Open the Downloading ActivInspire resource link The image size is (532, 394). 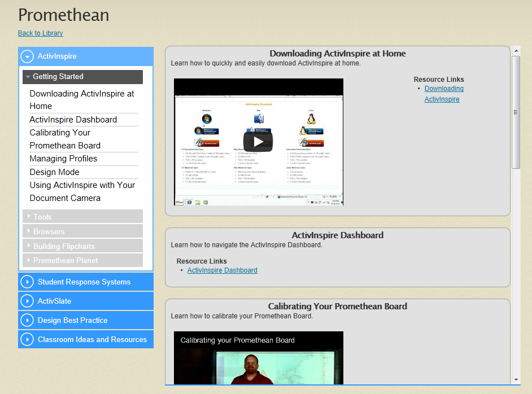444,94
